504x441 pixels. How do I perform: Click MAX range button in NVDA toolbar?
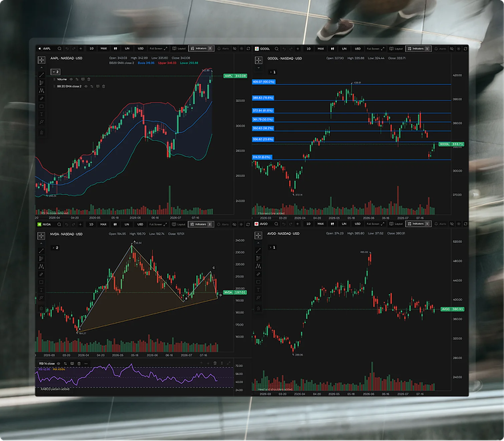(103, 224)
